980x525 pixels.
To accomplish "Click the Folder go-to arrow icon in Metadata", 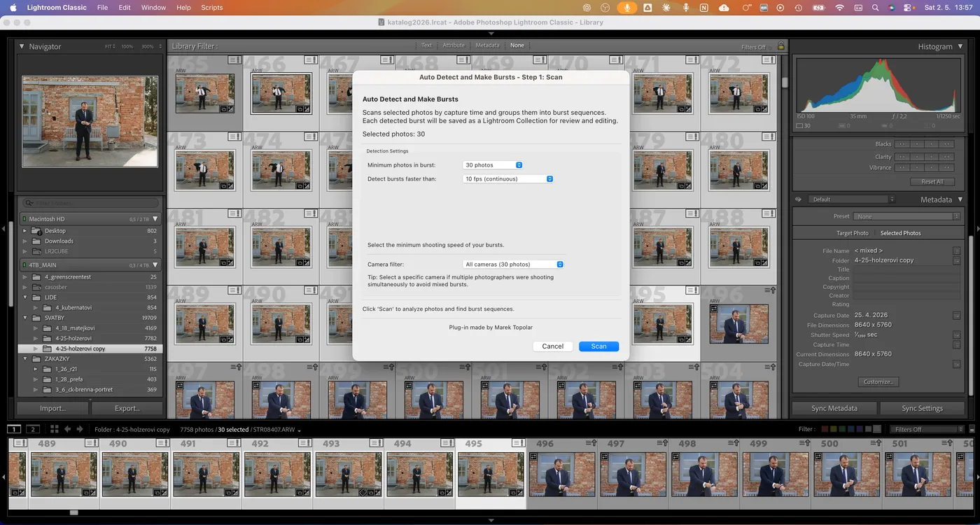I will pyautogui.click(x=956, y=260).
